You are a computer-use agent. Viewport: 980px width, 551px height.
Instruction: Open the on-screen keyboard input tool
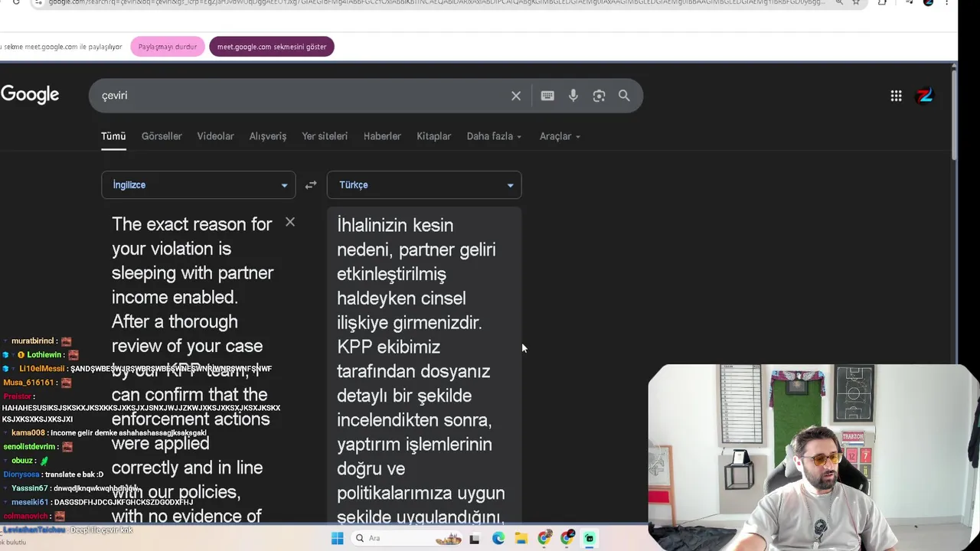tap(547, 96)
